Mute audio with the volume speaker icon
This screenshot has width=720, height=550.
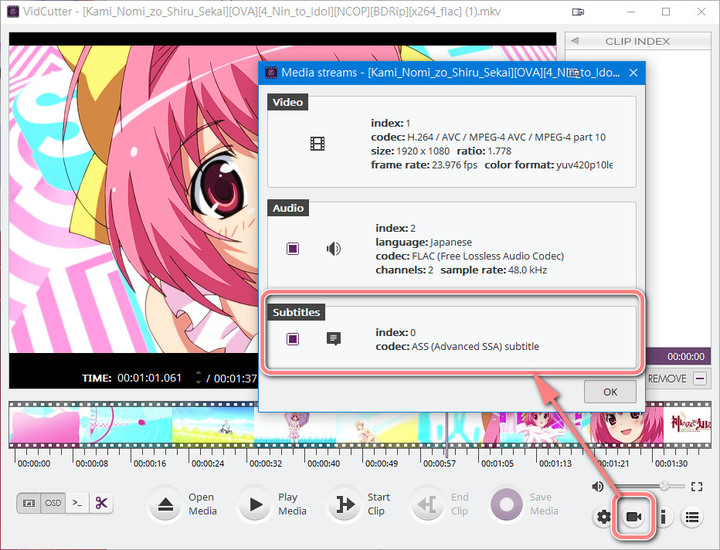coord(597,487)
